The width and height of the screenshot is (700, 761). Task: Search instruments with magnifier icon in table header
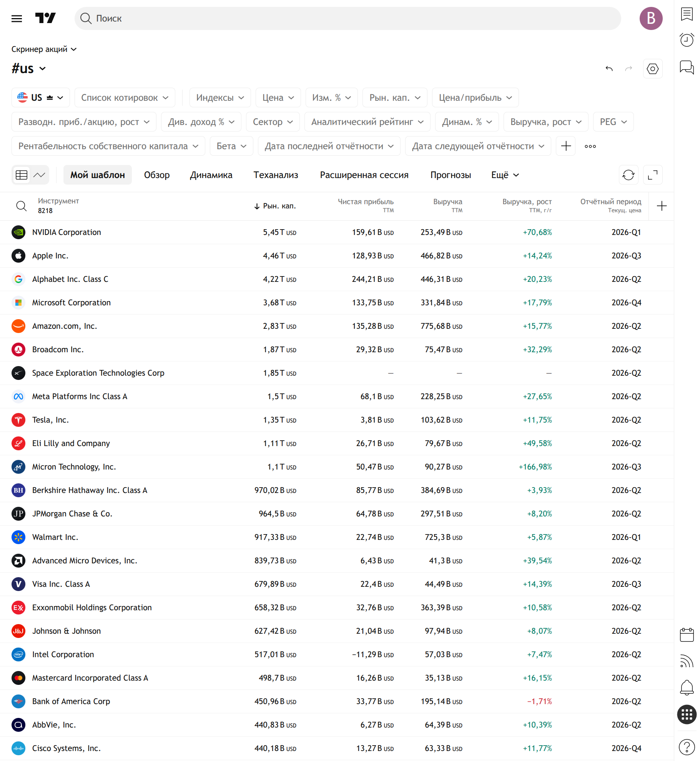pos(22,206)
